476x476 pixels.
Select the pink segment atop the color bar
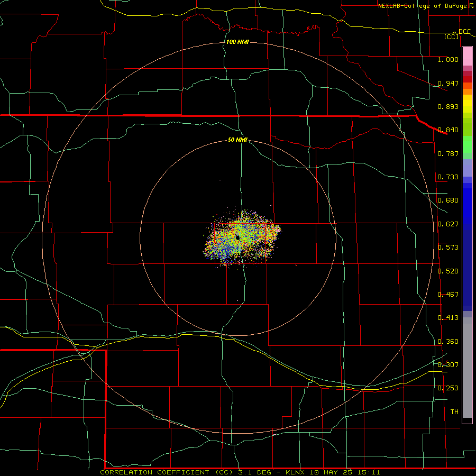click(x=467, y=57)
